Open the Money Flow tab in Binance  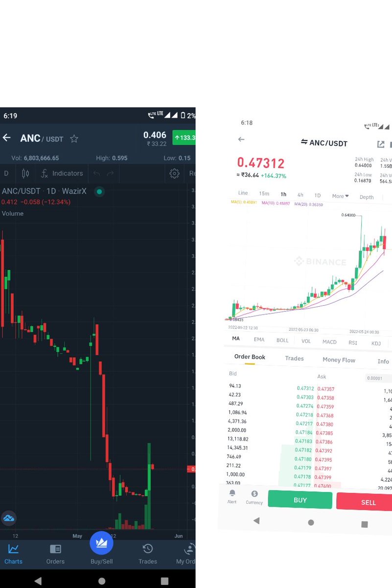339,360
